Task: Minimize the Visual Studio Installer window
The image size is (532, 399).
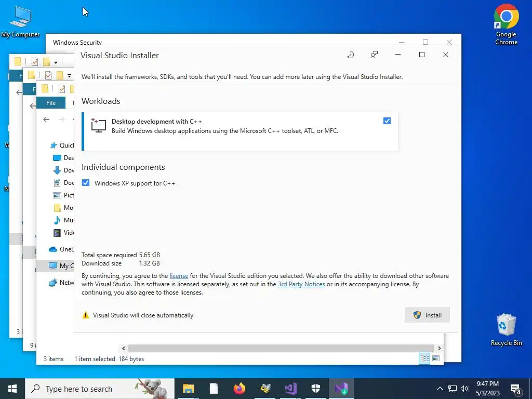Action: coord(398,55)
